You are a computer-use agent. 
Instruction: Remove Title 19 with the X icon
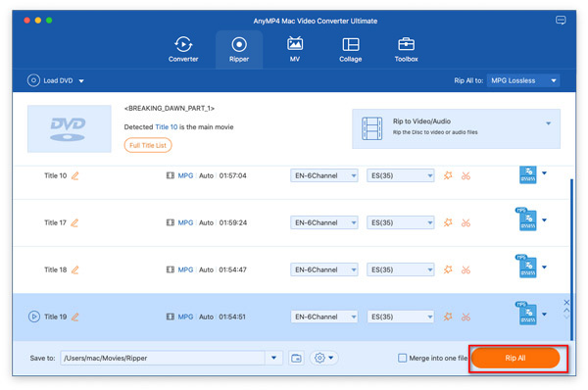tap(566, 302)
